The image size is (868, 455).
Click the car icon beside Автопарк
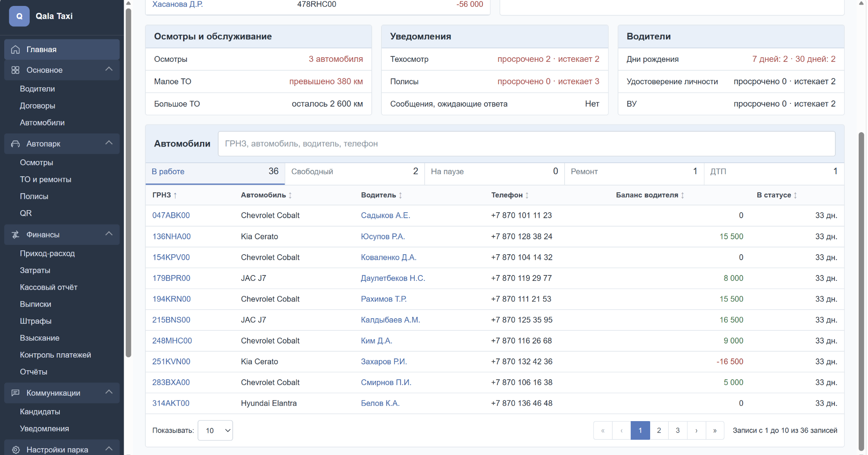click(x=15, y=144)
